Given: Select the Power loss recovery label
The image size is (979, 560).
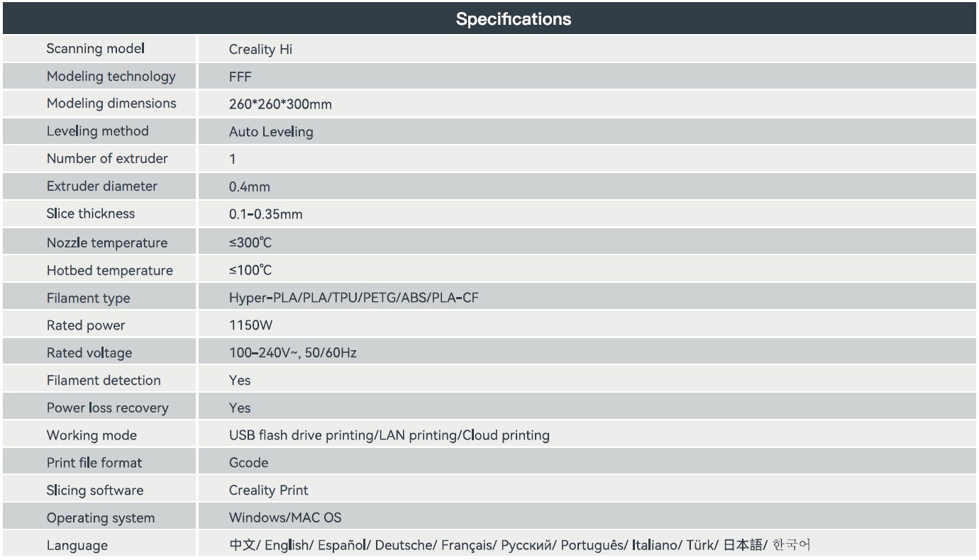Looking at the screenshot, I should (x=108, y=408).
